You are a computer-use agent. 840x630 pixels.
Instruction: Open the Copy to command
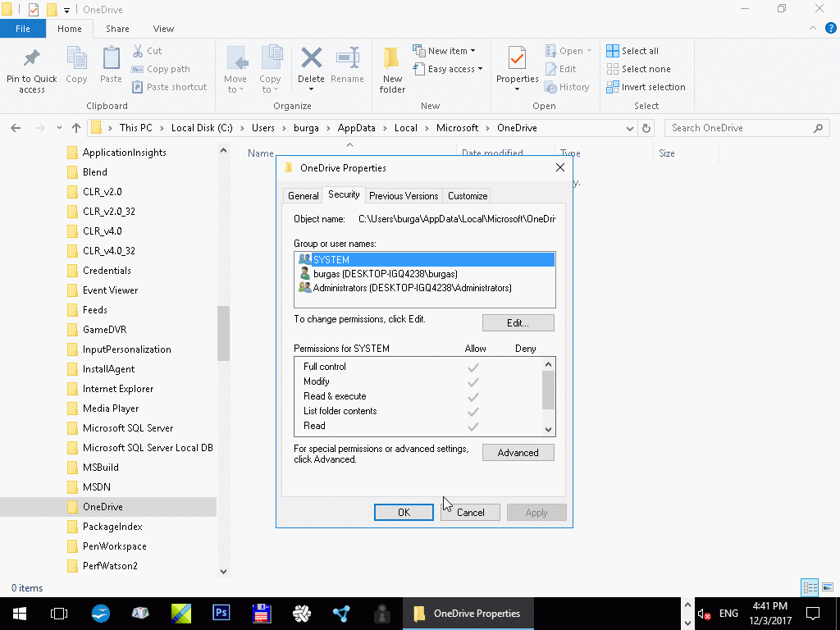pyautogui.click(x=270, y=70)
